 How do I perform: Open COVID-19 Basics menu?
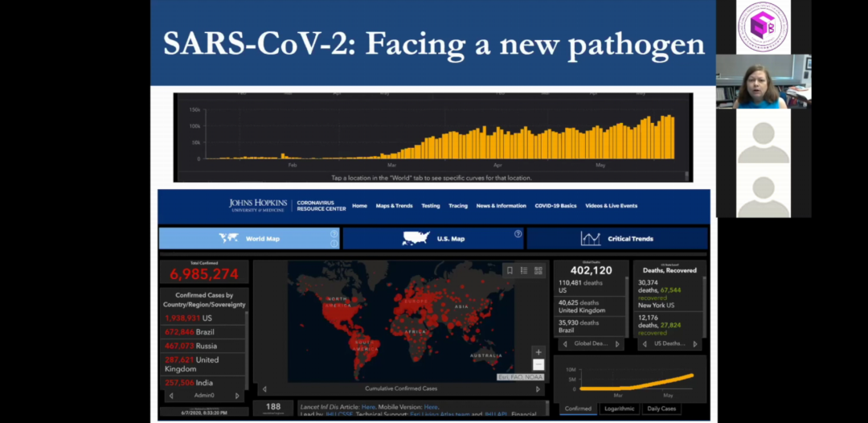555,205
